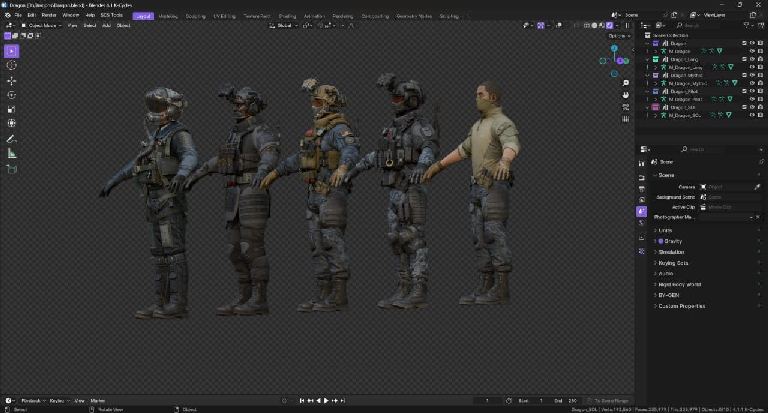Open the timeline Keying menu
The height and width of the screenshot is (413, 768).
tap(59, 401)
